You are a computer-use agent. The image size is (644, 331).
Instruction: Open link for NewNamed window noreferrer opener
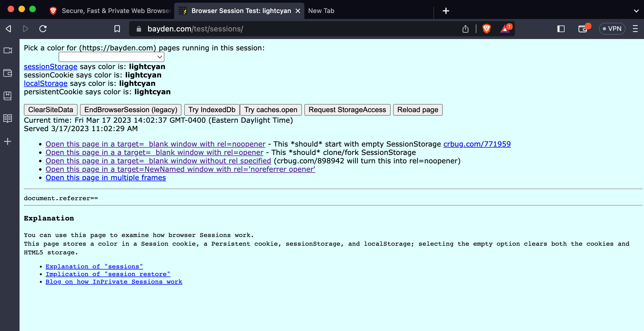pos(180,169)
